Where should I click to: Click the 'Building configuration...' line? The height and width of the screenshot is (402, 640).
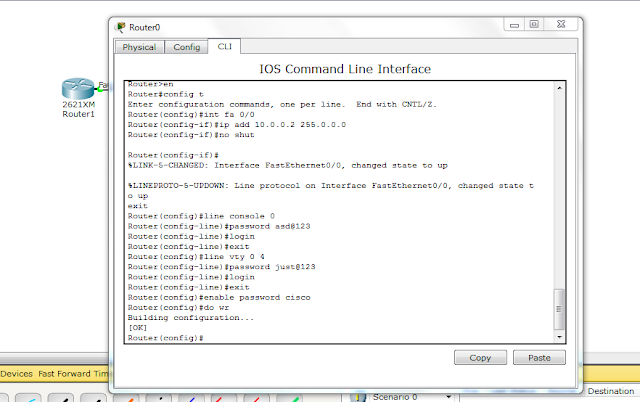191,318
